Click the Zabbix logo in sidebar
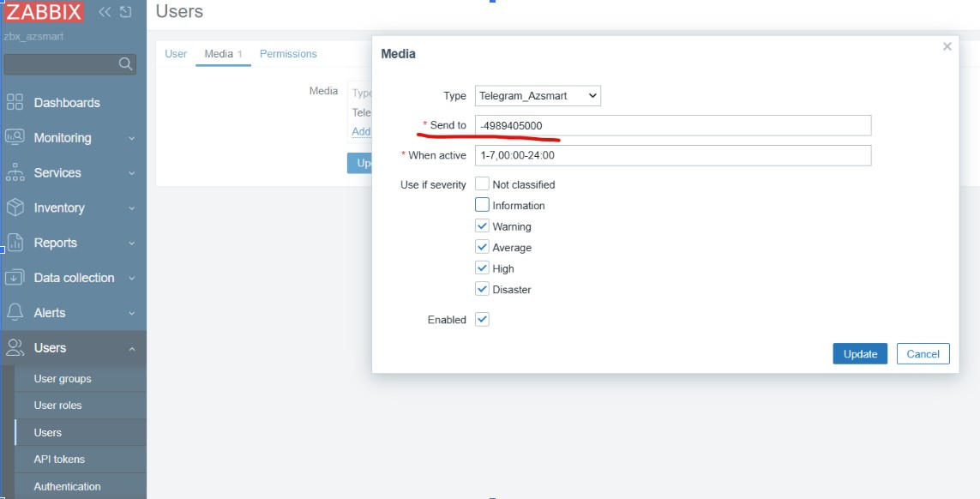The height and width of the screenshot is (499, 980). coord(44,12)
